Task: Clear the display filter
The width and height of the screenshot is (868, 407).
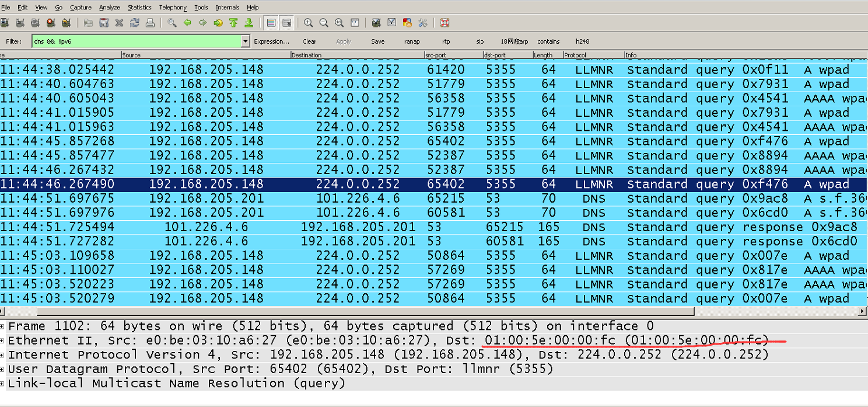Action: click(309, 41)
